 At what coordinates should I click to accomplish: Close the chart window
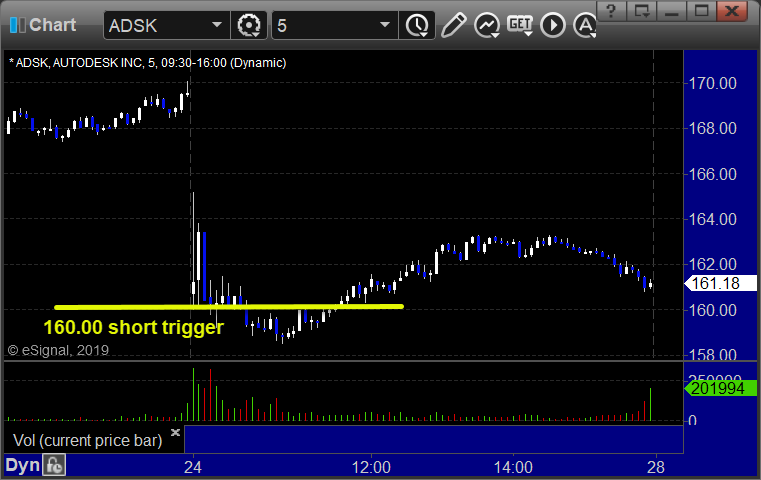pyautogui.click(x=732, y=10)
